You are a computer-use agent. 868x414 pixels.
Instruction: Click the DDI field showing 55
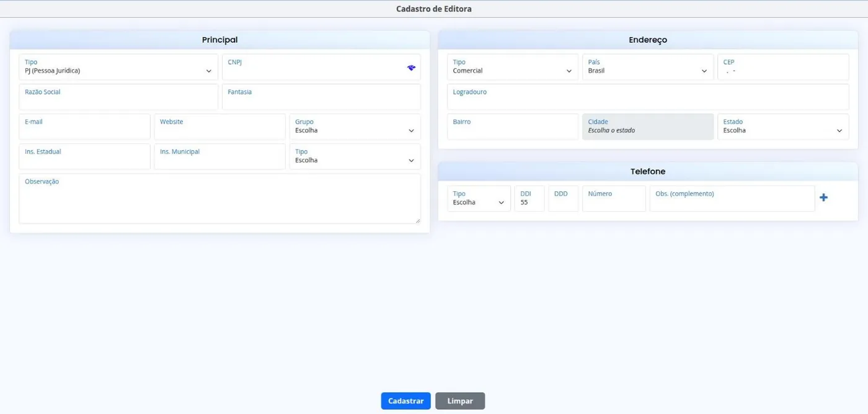point(529,199)
